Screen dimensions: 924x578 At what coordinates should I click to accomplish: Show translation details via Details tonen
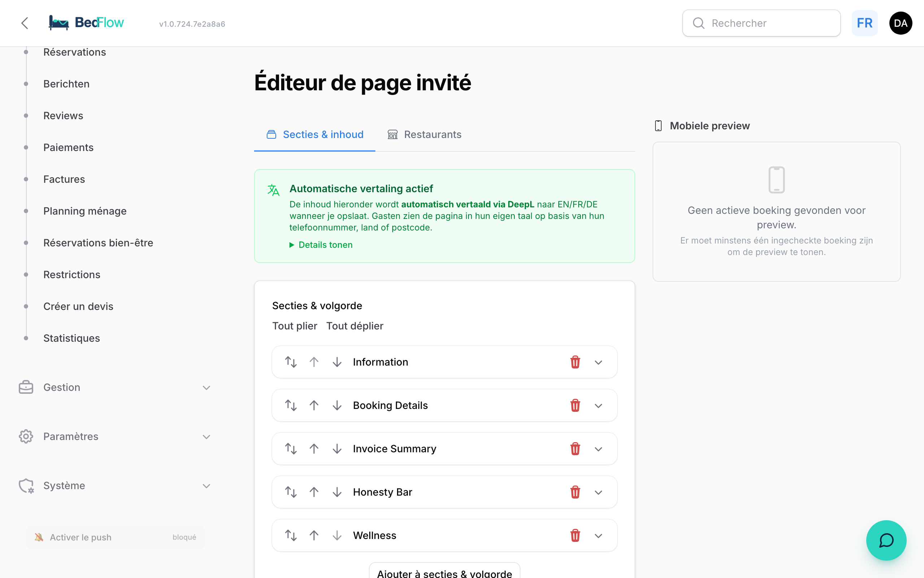coord(321,245)
